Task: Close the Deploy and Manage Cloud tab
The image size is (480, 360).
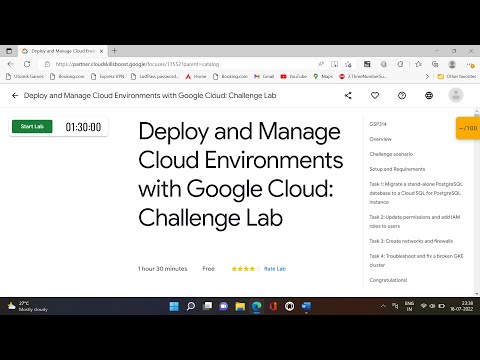Action: tap(101, 51)
